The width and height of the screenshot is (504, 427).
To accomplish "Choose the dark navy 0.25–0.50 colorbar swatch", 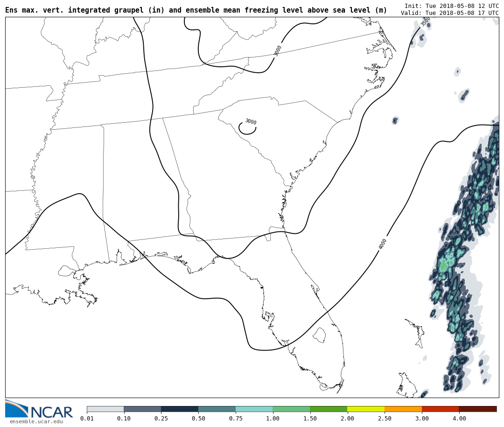I will pos(180,409).
